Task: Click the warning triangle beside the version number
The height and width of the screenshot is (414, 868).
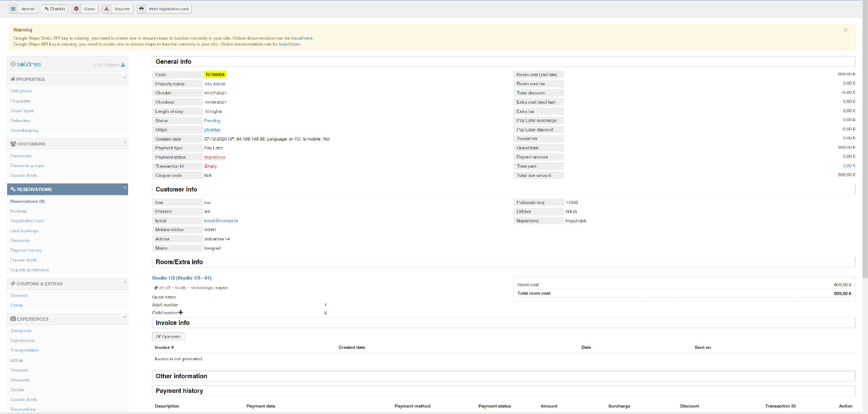Action: click(123, 65)
